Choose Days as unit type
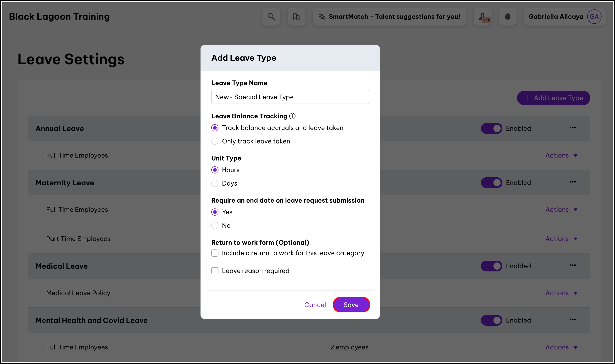 point(215,183)
